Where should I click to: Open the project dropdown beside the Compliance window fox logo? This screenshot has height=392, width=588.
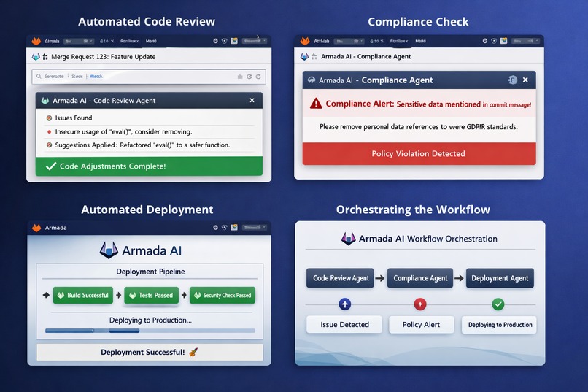(349, 41)
